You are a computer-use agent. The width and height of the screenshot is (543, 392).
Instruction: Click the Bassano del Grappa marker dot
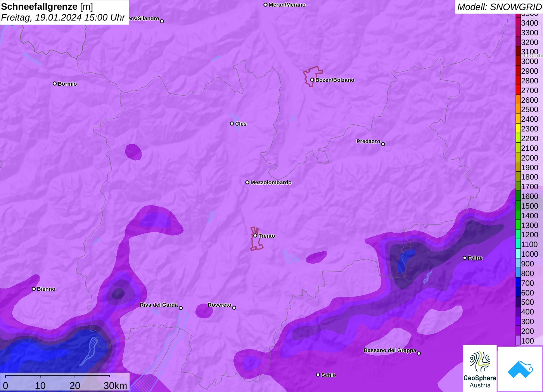419,353
